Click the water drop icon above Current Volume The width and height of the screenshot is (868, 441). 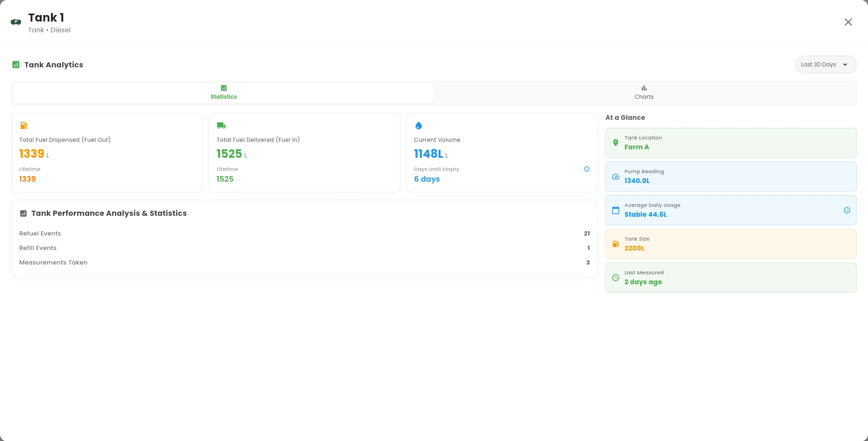pos(419,125)
